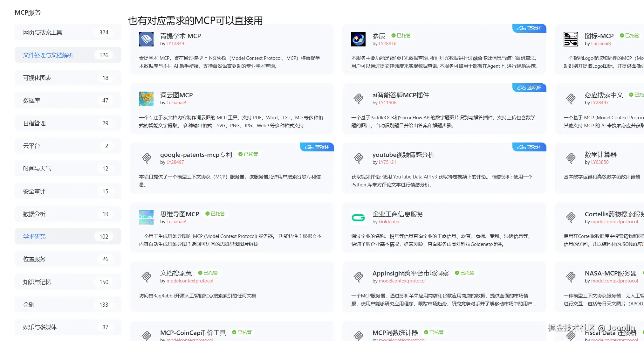Select the 金融 category
Viewport: 644px width, 341px height.
(68, 305)
